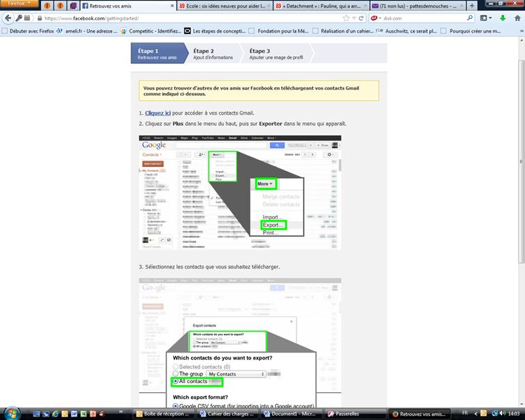Image resolution: width=525 pixels, height=420 pixels.
Task: Open the 'Réalisation d'un cahier' bookmark
Action: pyautogui.click(x=343, y=31)
